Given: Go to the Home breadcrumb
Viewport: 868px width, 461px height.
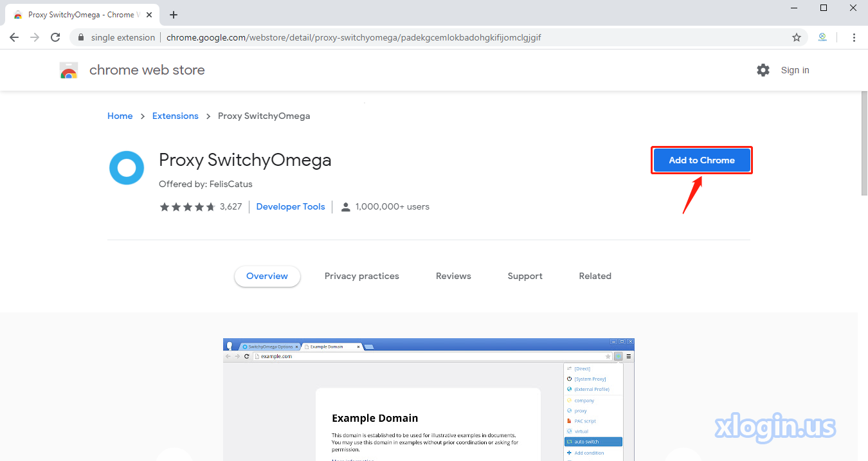Looking at the screenshot, I should 120,116.
